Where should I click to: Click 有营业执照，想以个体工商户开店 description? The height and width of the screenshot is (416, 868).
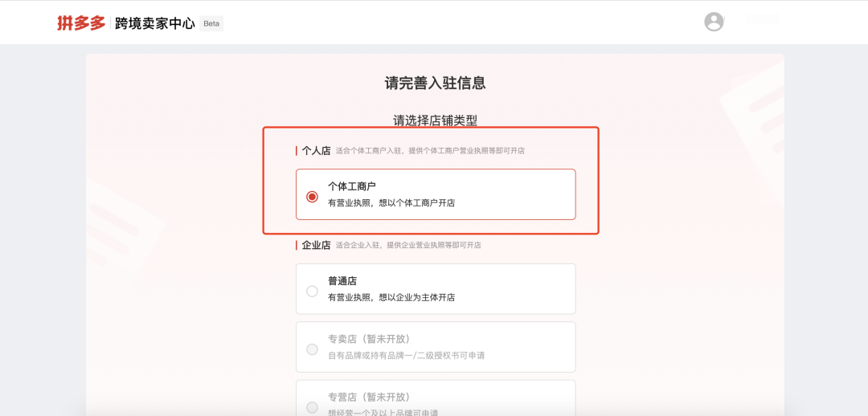point(391,203)
